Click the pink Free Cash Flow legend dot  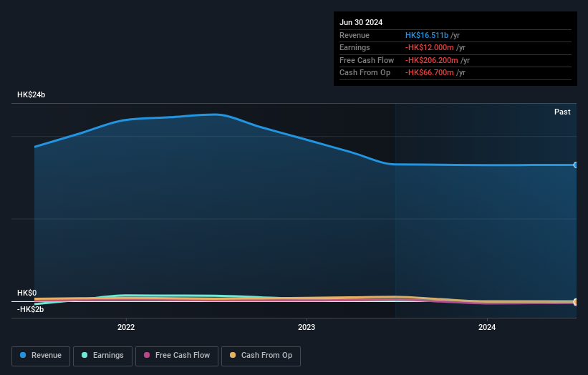[147, 355]
